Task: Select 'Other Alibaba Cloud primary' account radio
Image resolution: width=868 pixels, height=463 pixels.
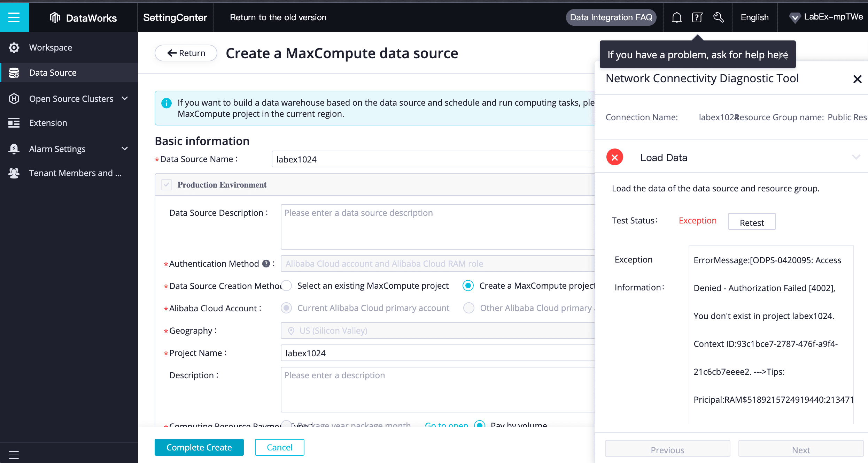Action: 469,308
